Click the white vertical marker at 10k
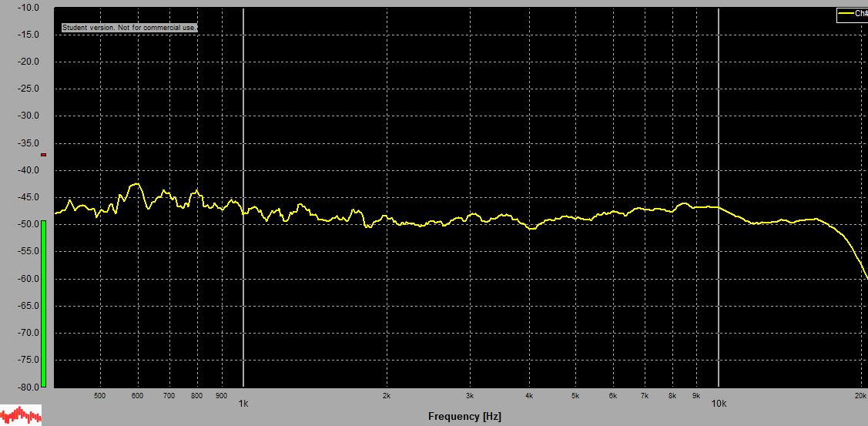This screenshot has height=426, width=868. point(719,197)
